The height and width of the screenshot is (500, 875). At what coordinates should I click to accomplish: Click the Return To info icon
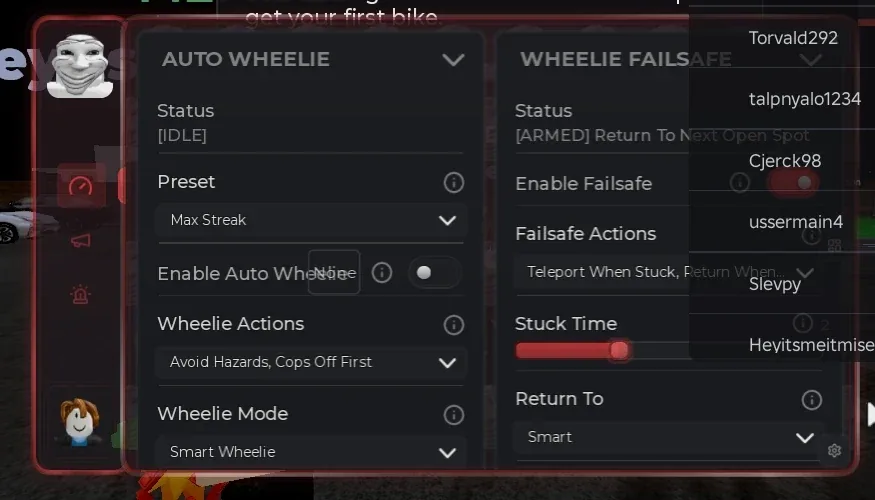point(811,400)
